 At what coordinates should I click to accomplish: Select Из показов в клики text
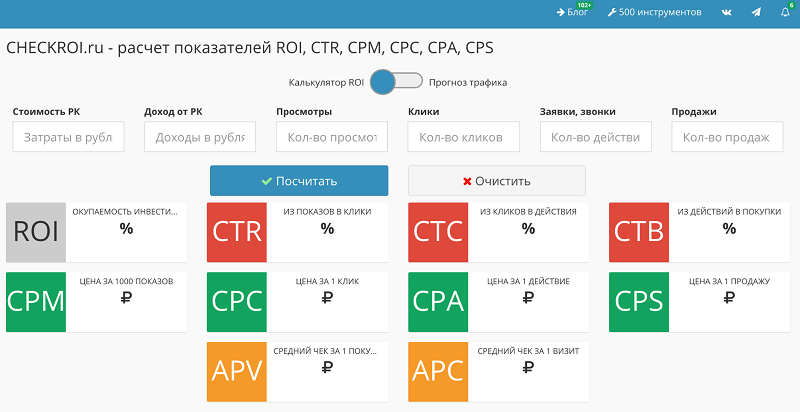327,212
